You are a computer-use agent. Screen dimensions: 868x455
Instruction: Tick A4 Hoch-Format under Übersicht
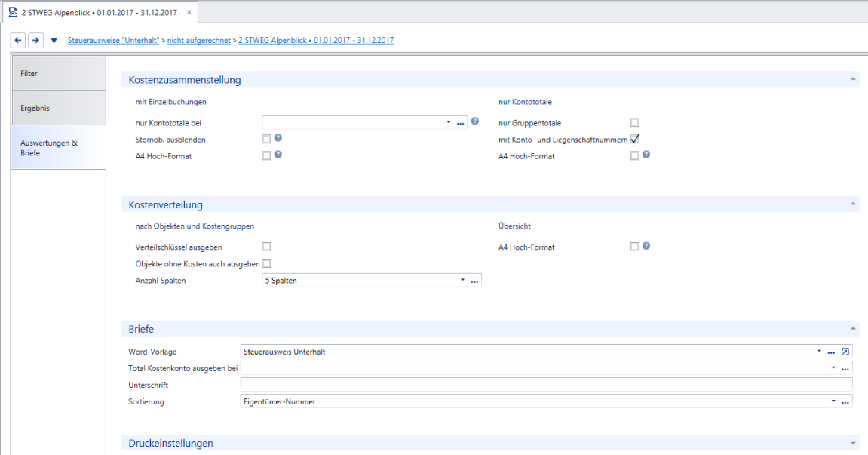pyautogui.click(x=634, y=247)
